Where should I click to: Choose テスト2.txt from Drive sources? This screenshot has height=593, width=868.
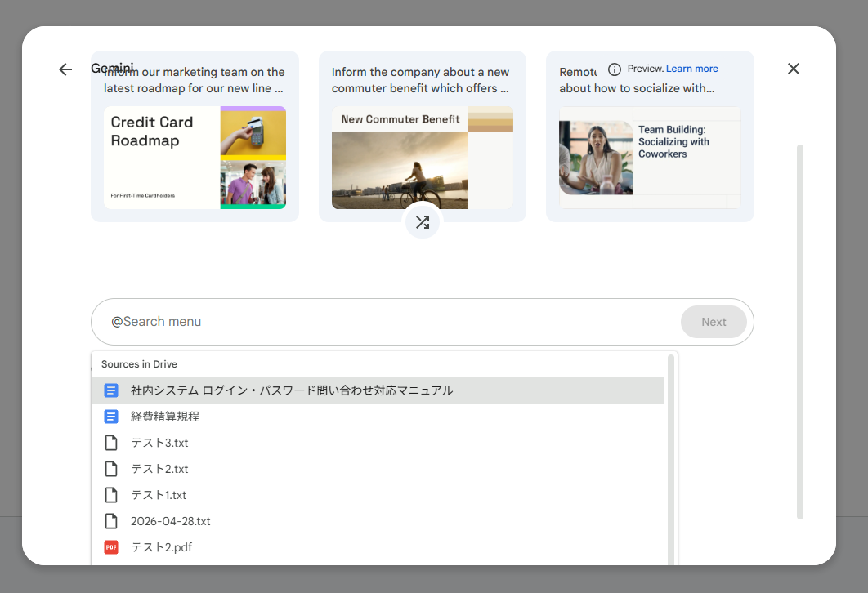click(378, 469)
